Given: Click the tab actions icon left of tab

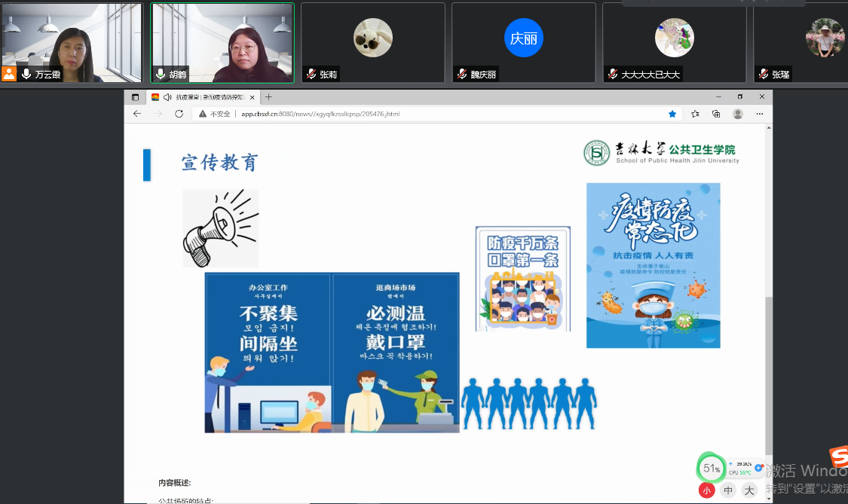Looking at the screenshot, I should pos(136,97).
